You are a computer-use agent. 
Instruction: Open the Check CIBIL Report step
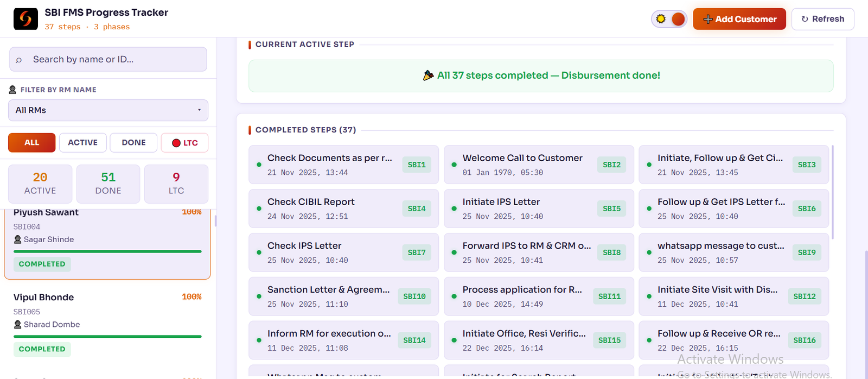click(x=343, y=209)
